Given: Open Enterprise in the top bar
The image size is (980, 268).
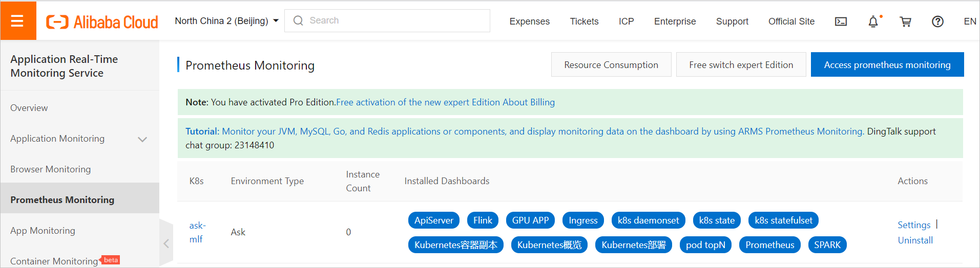Looking at the screenshot, I should click(x=675, y=21).
